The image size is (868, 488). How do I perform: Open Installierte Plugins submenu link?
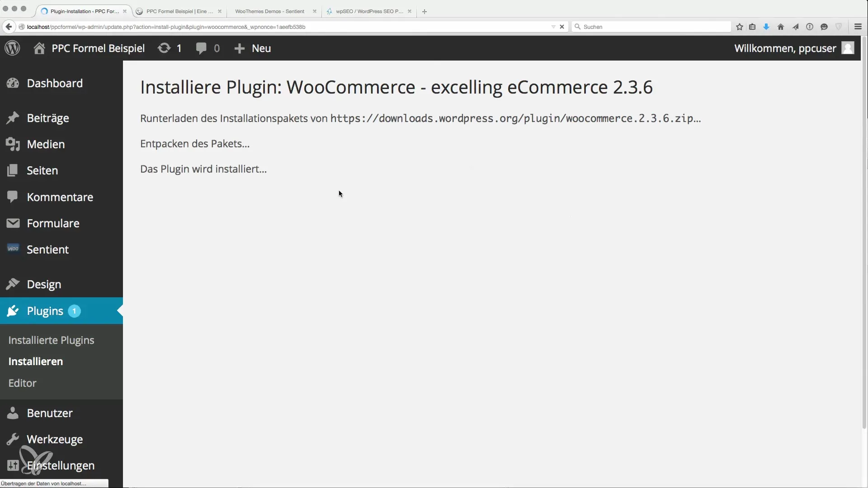tap(51, 340)
